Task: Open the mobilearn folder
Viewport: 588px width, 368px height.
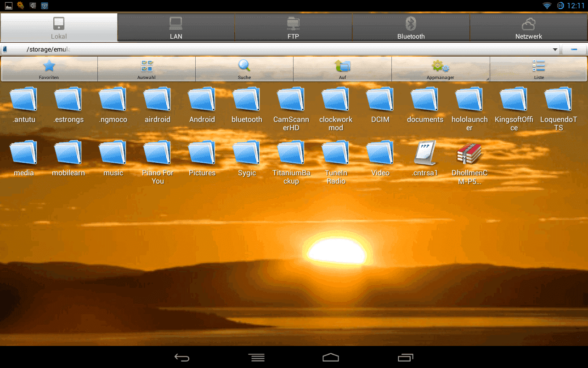Action: click(68, 158)
